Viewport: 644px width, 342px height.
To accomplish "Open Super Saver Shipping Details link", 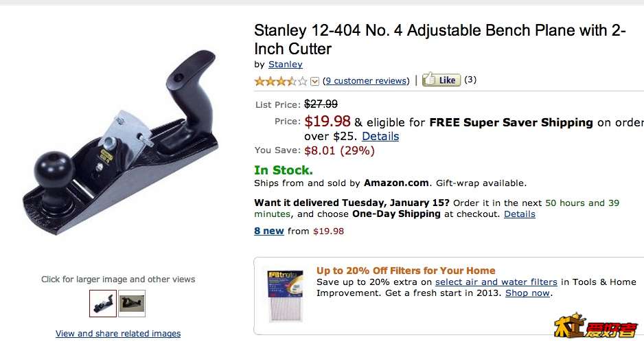I will pyautogui.click(x=380, y=136).
